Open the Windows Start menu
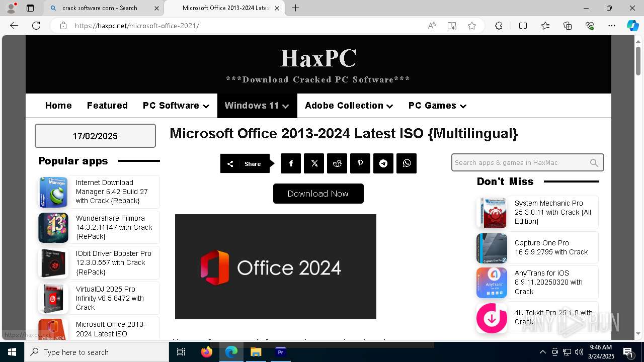The image size is (644, 362). [12, 352]
